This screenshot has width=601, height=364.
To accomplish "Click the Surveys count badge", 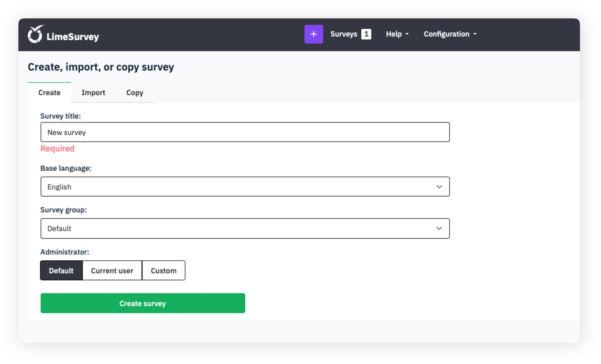I will 366,34.
